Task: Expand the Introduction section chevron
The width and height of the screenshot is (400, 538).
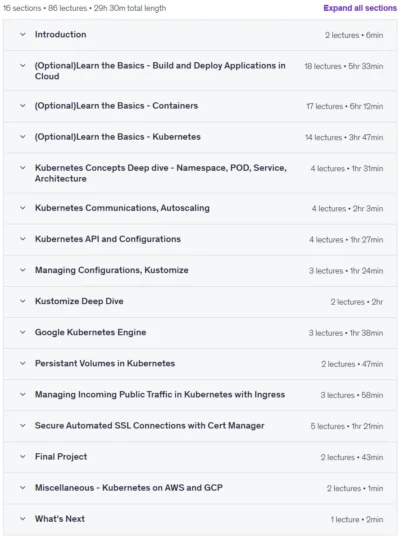Action: [23, 34]
